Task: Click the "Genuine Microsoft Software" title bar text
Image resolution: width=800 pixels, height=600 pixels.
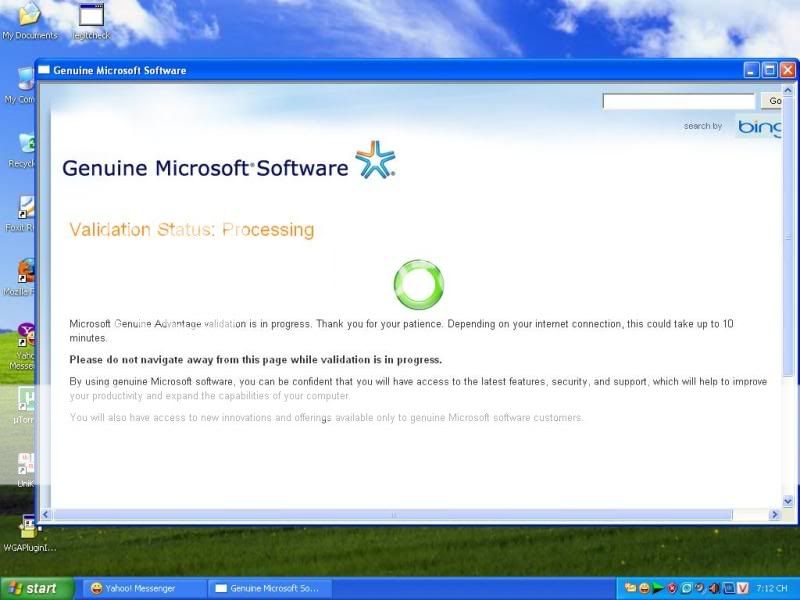Action: pyautogui.click(x=119, y=70)
